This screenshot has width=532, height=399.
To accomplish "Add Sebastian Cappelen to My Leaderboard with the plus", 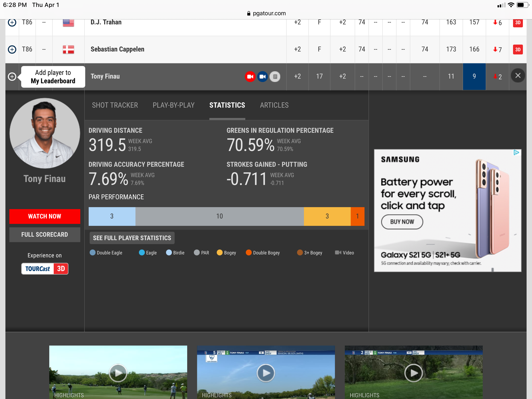I will pyautogui.click(x=12, y=50).
